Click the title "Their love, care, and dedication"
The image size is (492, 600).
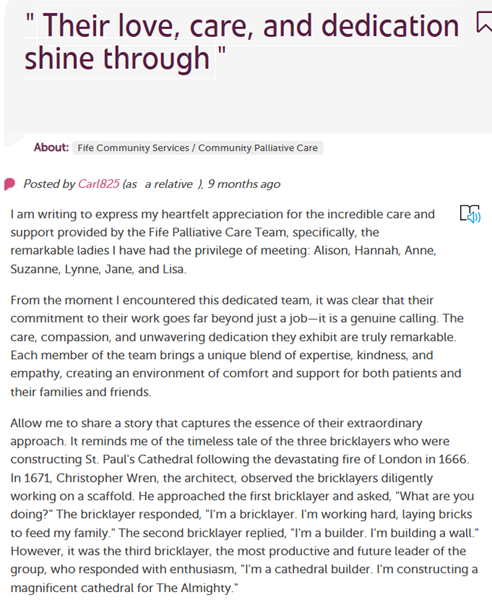[242, 26]
